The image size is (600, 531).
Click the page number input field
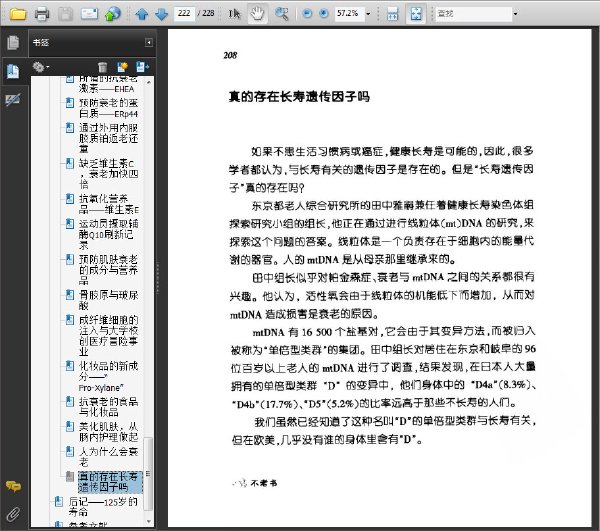point(184,13)
